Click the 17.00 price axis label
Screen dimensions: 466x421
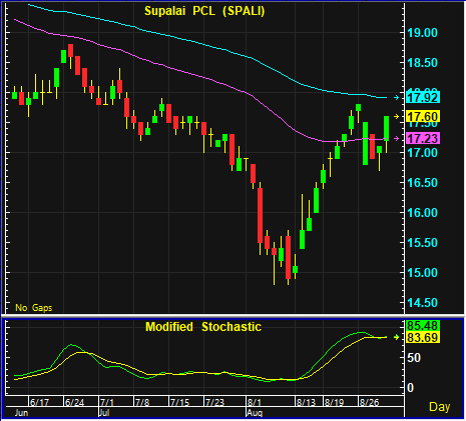(422, 153)
